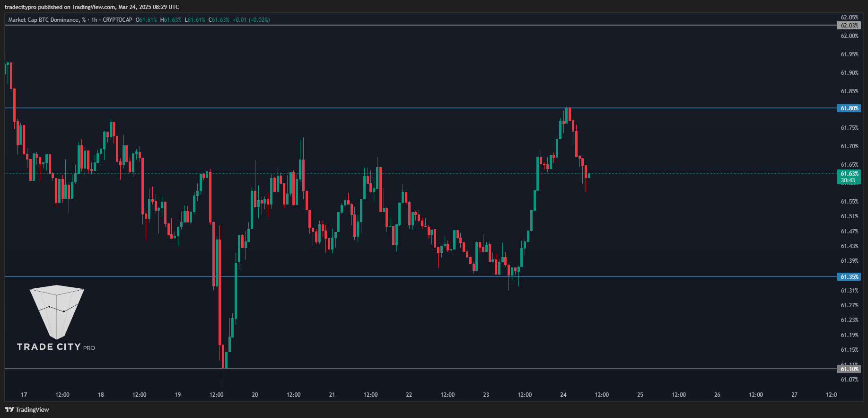Image resolution: width=868 pixels, height=418 pixels.
Task: Click date label 25 on time axis
Action: 640,395
